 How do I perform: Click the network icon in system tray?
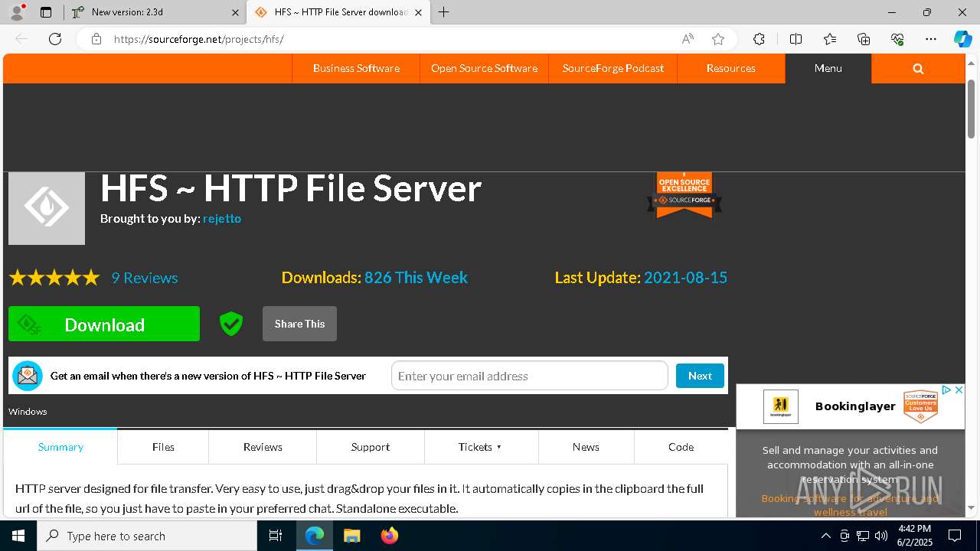tap(862, 536)
